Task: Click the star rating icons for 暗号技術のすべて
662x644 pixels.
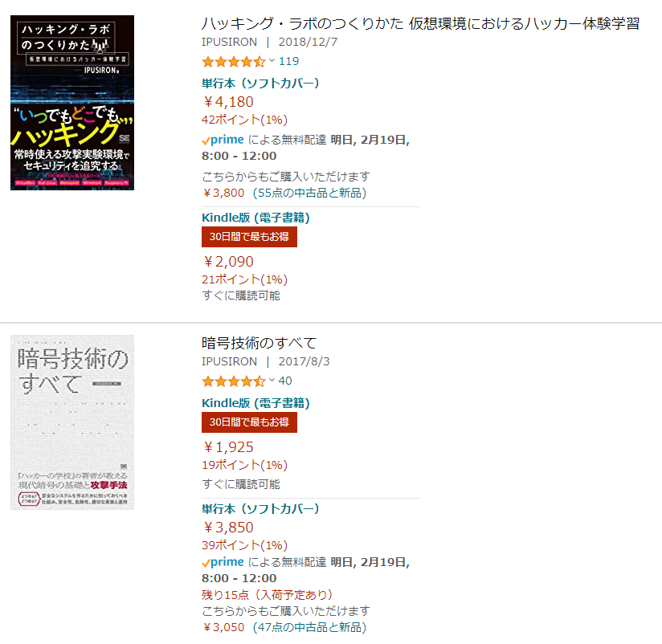Action: pyautogui.click(x=234, y=381)
